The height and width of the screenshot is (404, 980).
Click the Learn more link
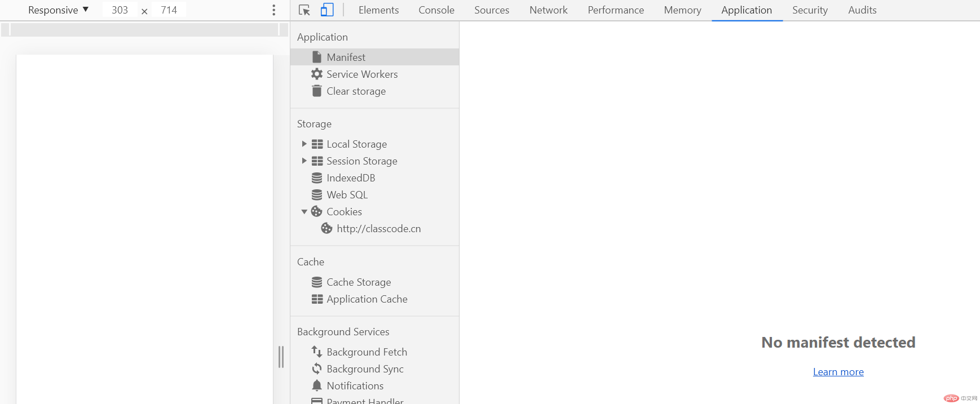pyautogui.click(x=838, y=372)
